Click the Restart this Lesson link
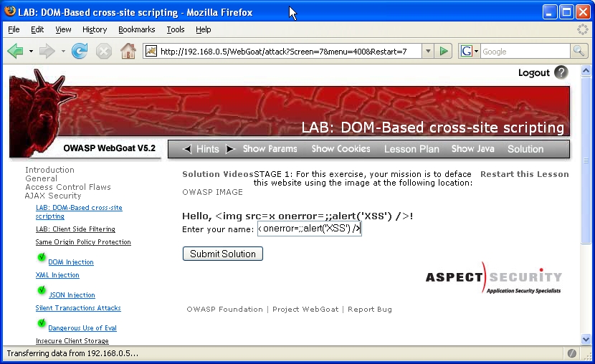Viewport: 595px width, 364px height. tap(524, 174)
